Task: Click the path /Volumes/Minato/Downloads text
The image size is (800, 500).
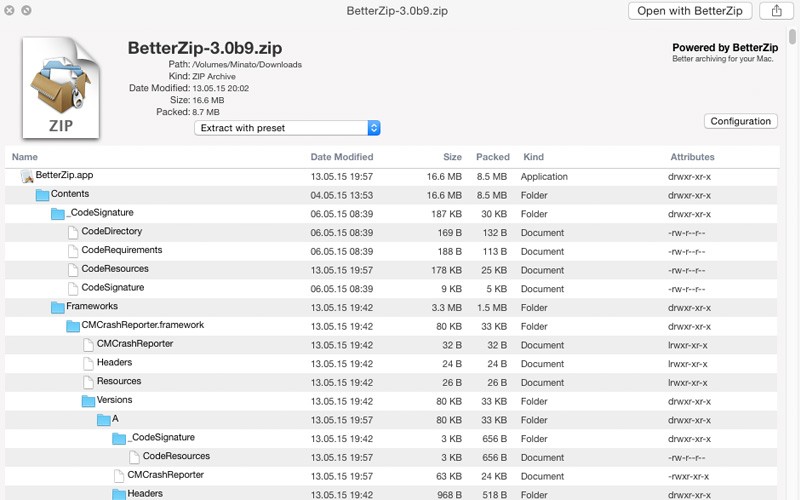Action: click(247, 65)
